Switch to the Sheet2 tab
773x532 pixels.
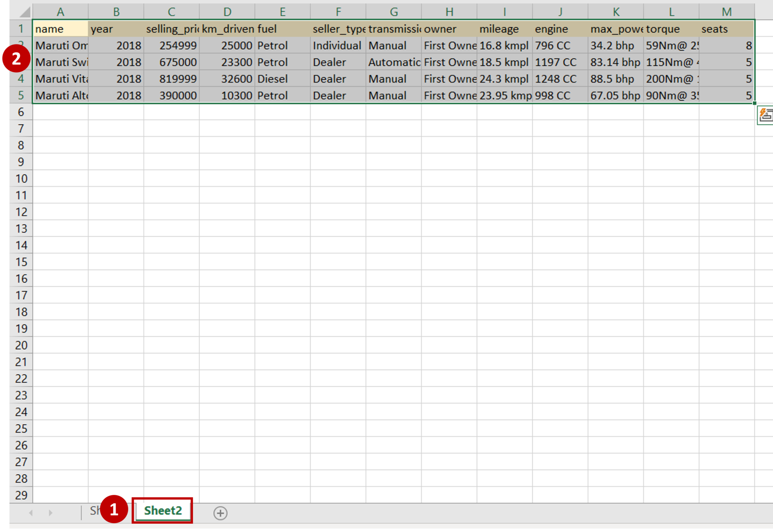[x=163, y=510]
